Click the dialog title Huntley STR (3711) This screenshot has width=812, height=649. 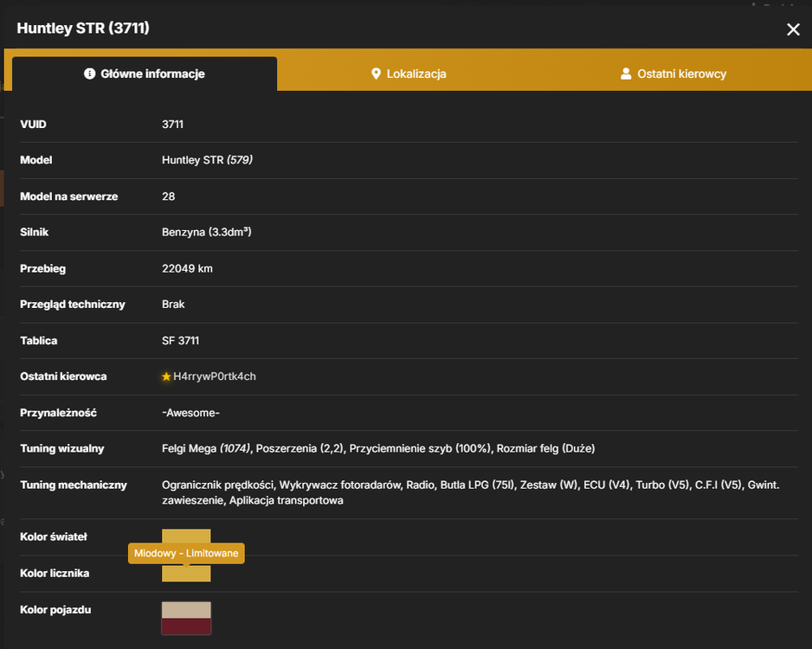(x=83, y=28)
